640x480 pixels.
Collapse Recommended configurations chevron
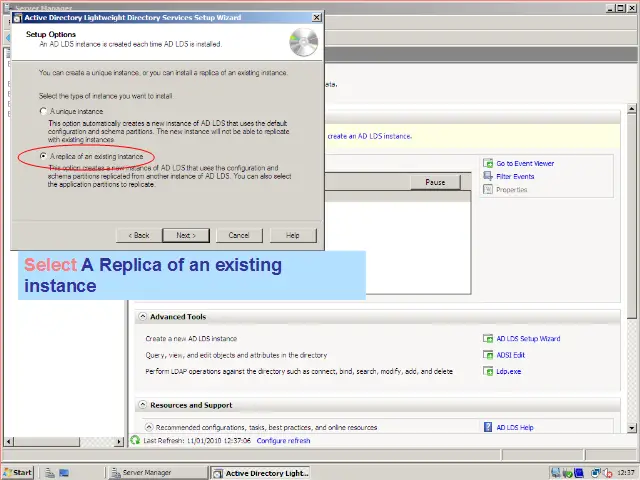point(149,427)
